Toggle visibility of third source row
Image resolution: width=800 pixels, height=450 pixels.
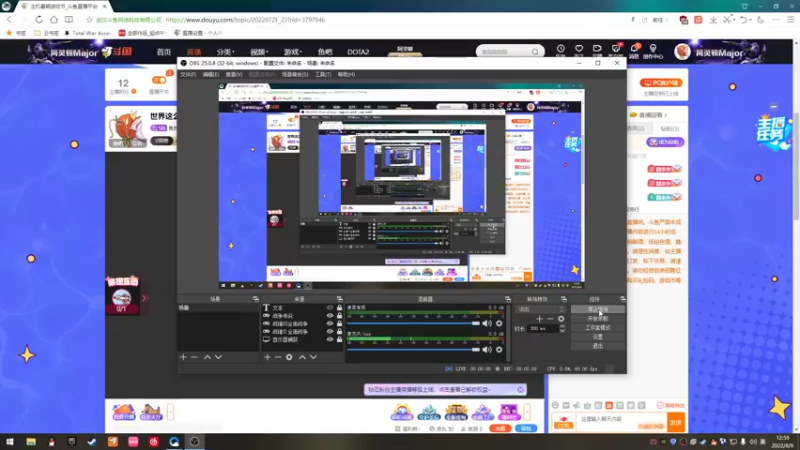point(330,323)
